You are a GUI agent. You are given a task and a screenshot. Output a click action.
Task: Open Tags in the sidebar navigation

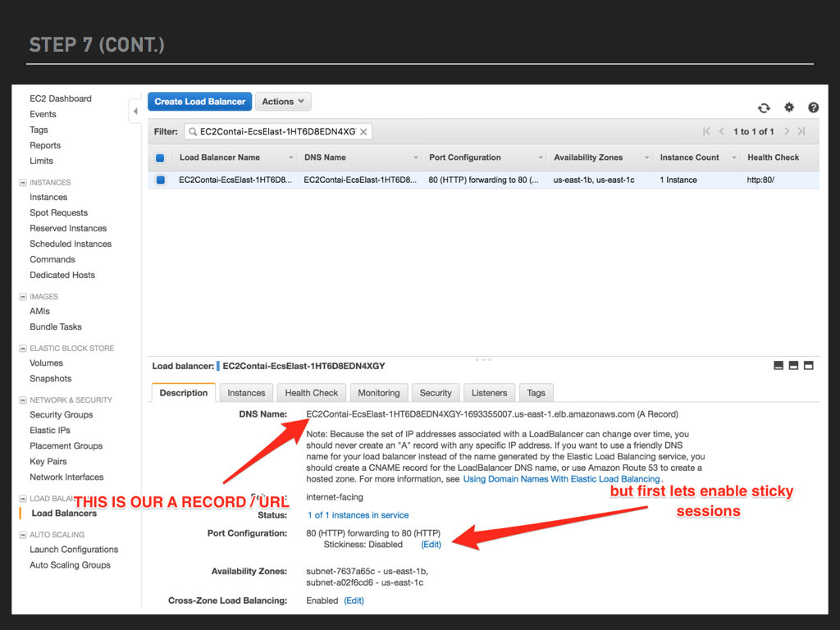tap(39, 130)
